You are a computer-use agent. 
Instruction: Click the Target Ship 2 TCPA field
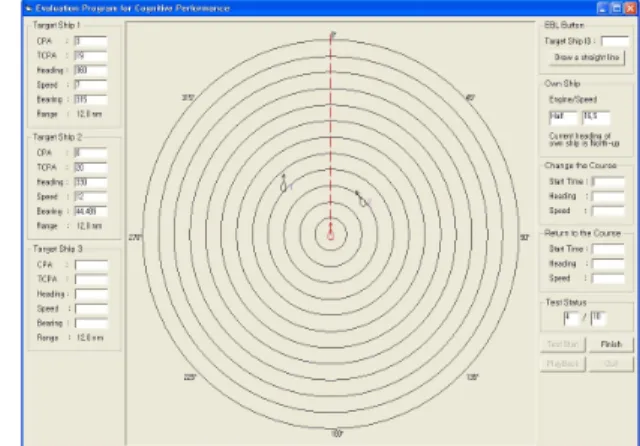[x=91, y=167]
